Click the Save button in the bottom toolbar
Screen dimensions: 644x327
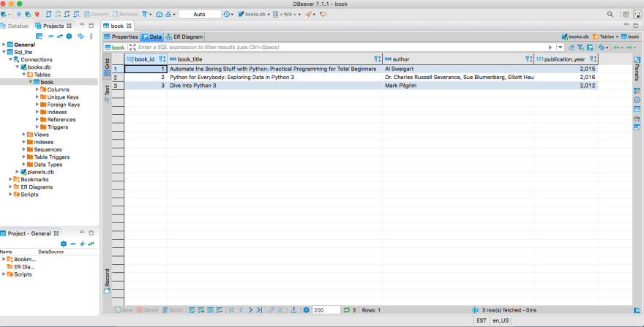coord(124,310)
